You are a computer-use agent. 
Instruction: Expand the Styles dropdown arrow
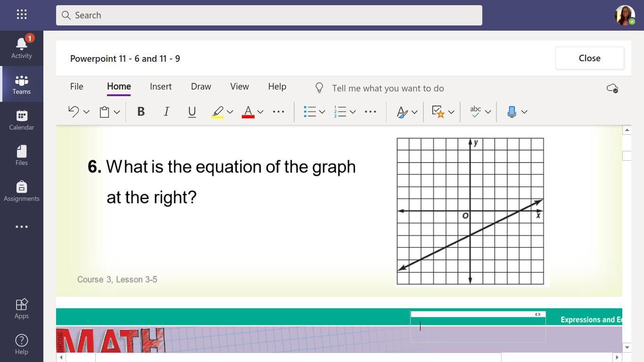pyautogui.click(x=414, y=112)
